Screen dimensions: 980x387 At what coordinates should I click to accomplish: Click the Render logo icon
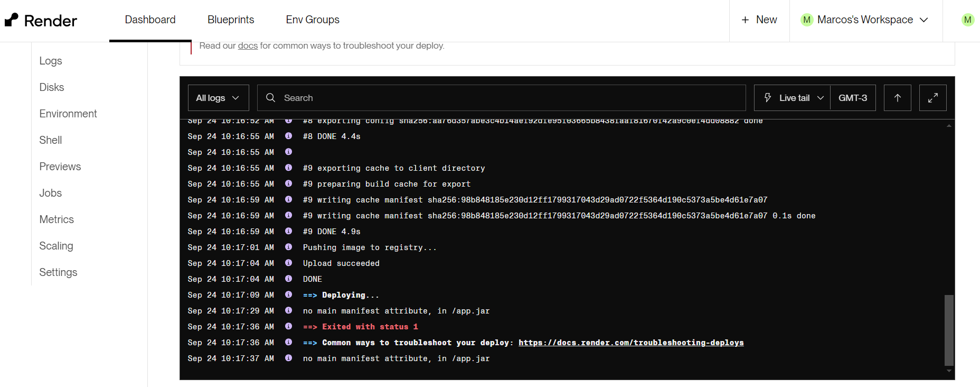click(12, 20)
